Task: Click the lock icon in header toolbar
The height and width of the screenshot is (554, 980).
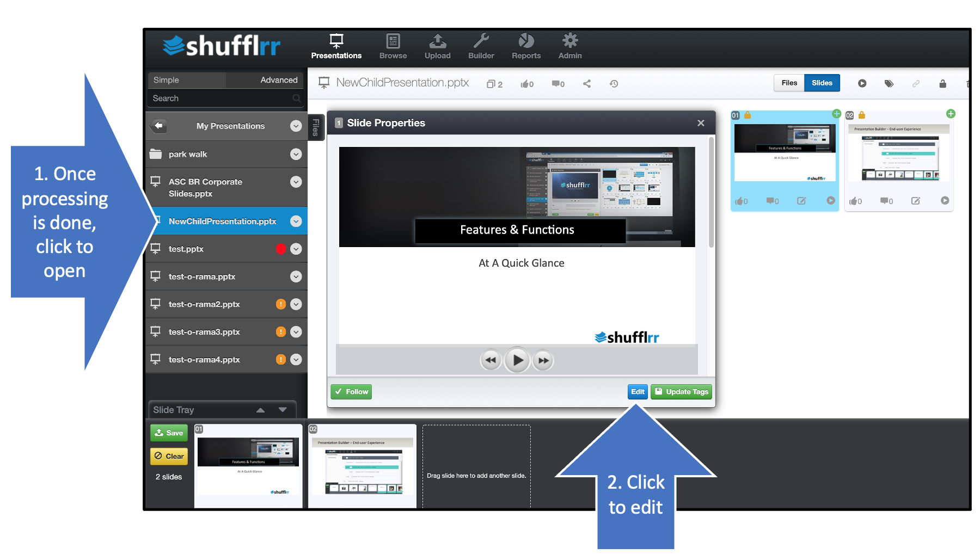Action: coord(942,83)
